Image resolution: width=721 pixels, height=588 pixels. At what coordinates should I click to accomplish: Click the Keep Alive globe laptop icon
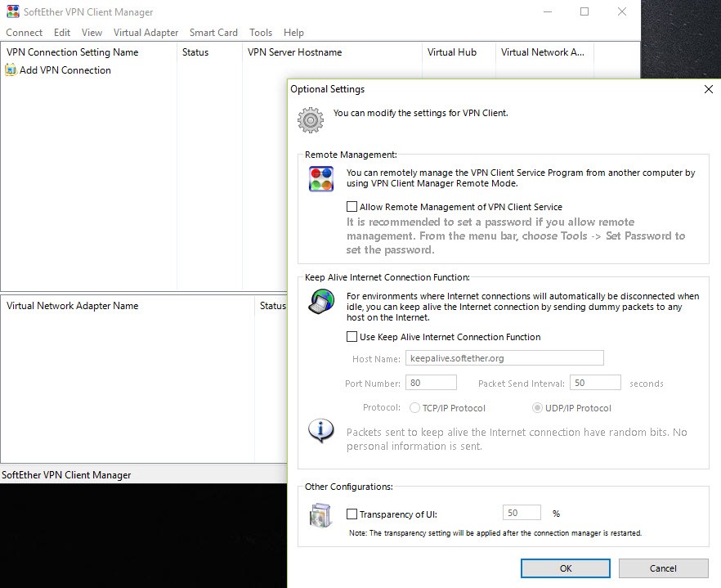[x=321, y=302]
